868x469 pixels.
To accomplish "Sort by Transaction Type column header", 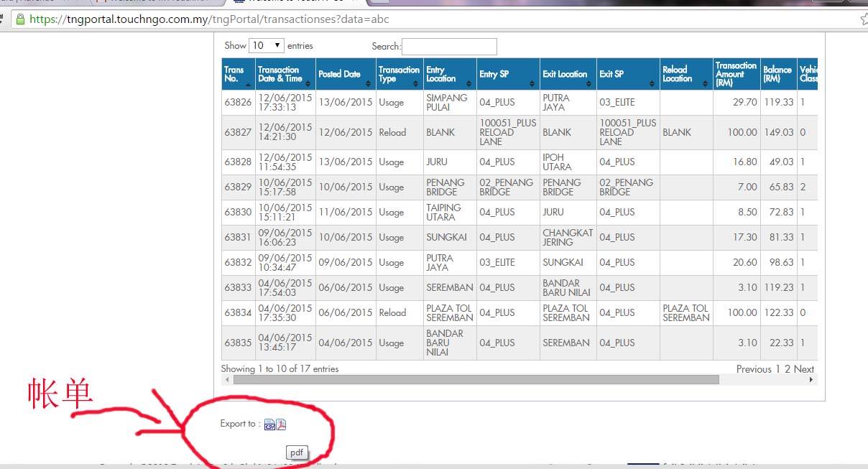I will (400, 74).
